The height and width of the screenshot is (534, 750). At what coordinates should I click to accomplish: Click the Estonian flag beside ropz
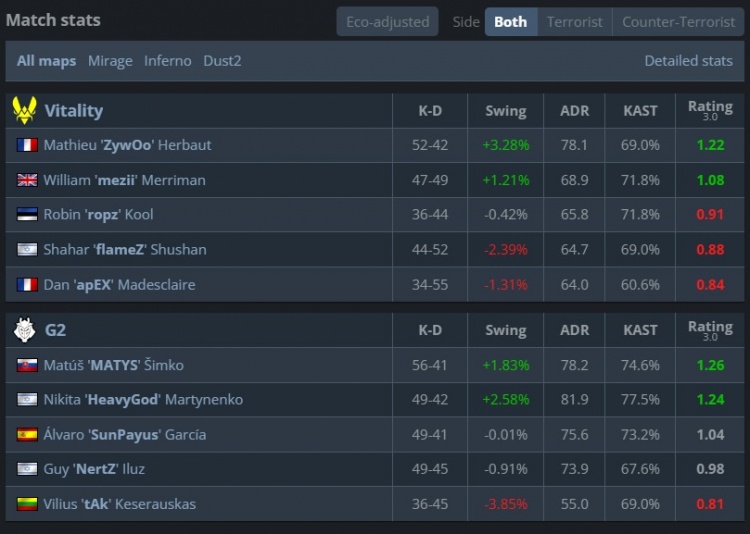pos(27,215)
